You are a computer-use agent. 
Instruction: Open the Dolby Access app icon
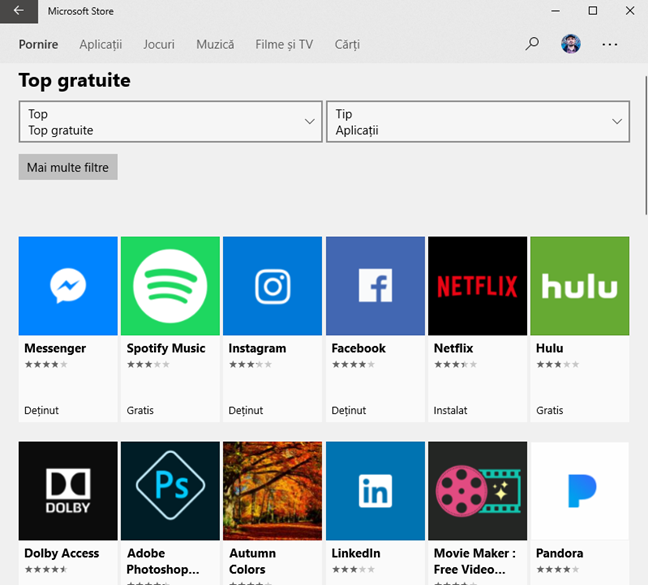coord(68,491)
